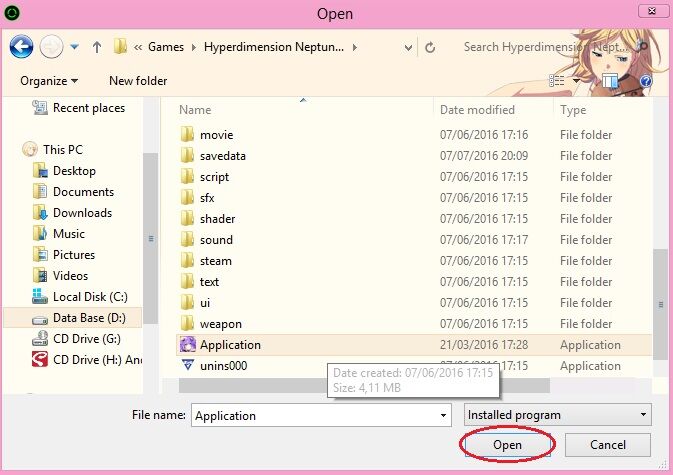
Task: Open Pictures in the navigation pane
Action: point(64,254)
